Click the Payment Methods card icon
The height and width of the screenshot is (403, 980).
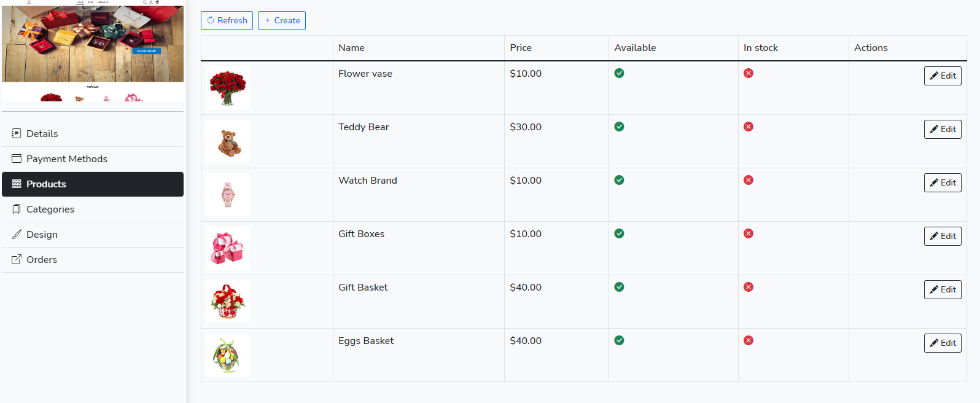[x=17, y=158]
